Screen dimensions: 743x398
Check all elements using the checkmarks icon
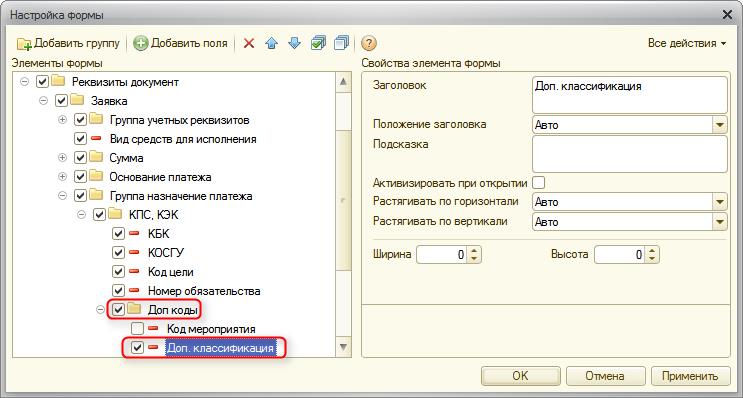(x=318, y=44)
